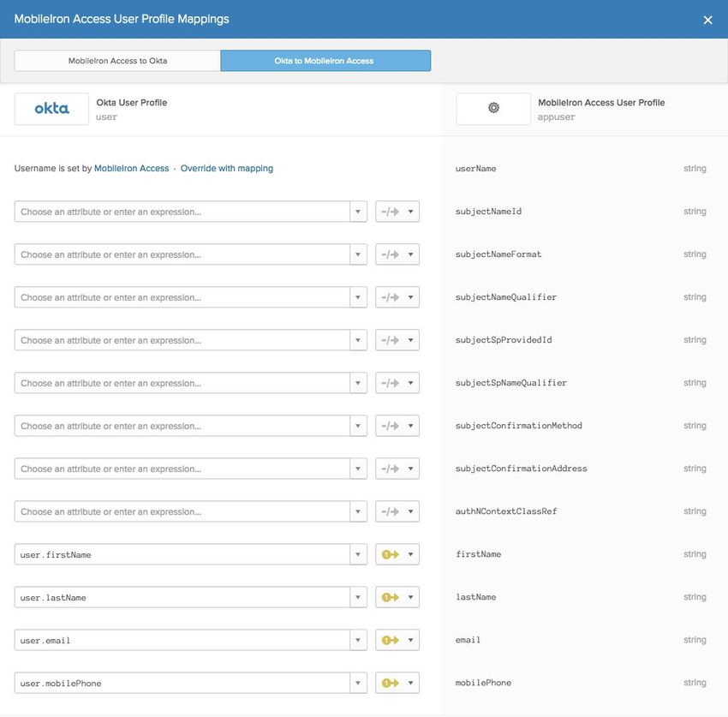Screen dimensions: 728x717
Task: Focus expression field for subjectNameId
Action: (x=182, y=212)
